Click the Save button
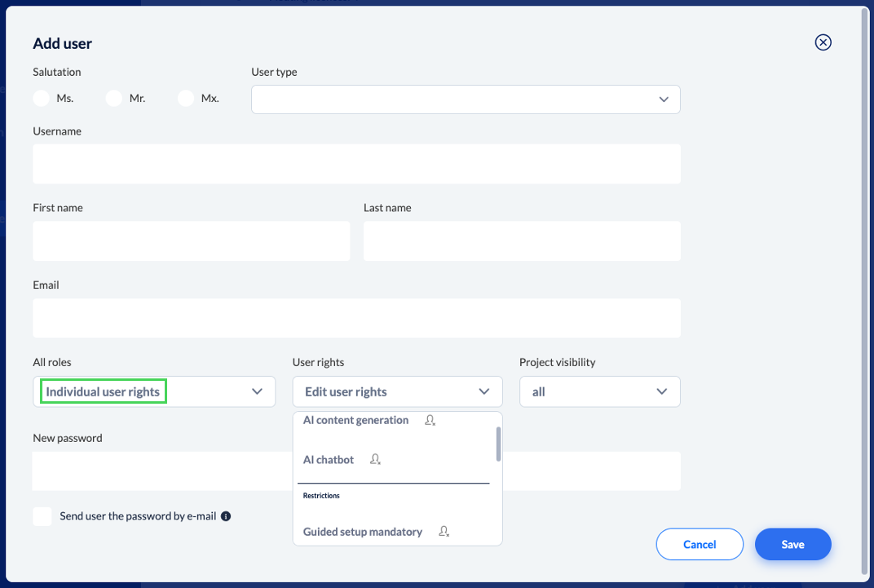The width and height of the screenshot is (874, 588). [792, 544]
